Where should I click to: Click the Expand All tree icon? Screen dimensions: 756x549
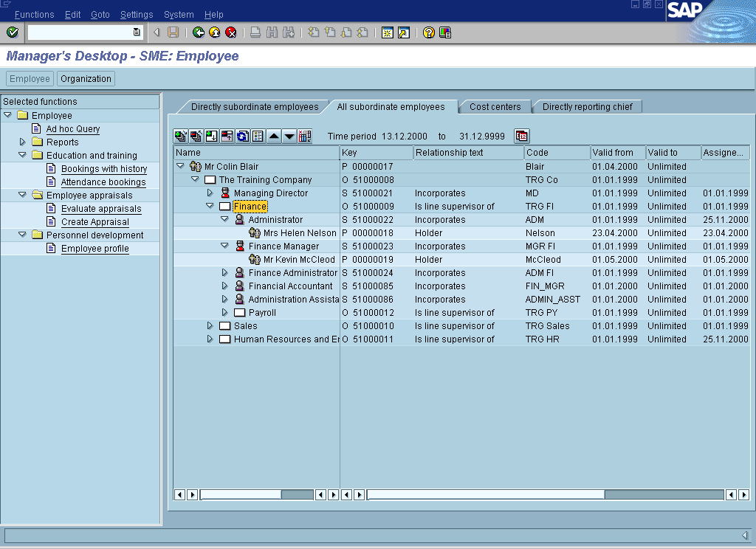point(181,137)
